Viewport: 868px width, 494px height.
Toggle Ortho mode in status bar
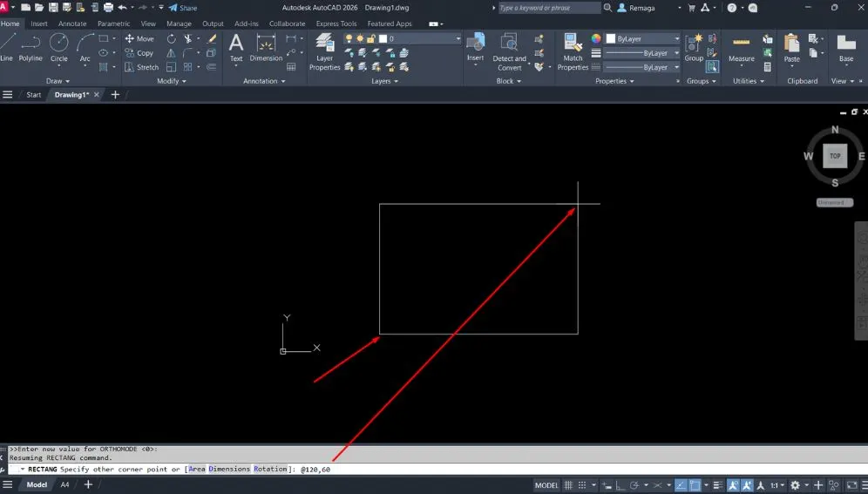(618, 485)
